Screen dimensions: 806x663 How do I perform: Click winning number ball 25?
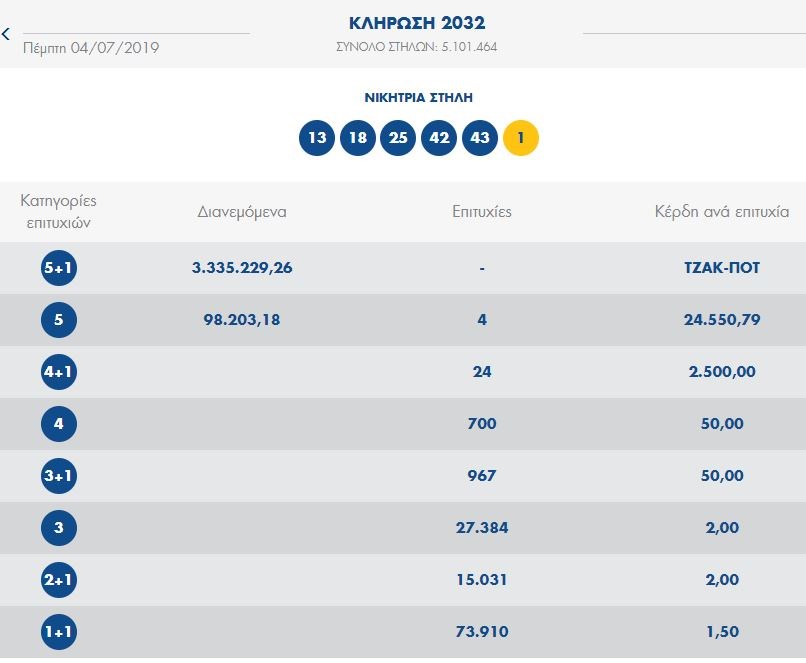pyautogui.click(x=398, y=138)
